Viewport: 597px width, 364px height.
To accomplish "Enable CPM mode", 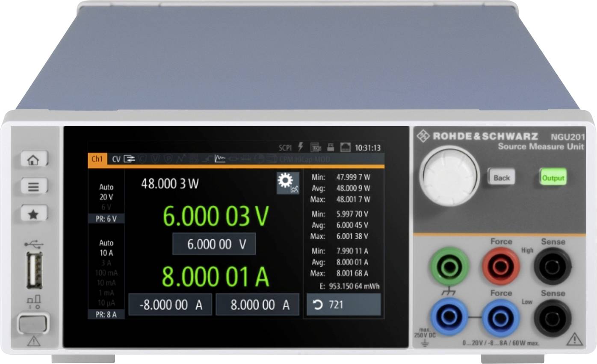I will pyautogui.click(x=287, y=159).
